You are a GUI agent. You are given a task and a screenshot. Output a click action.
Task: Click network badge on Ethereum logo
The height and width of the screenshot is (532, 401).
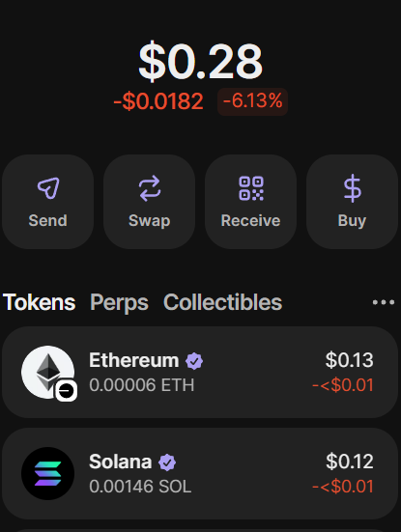coord(67,391)
